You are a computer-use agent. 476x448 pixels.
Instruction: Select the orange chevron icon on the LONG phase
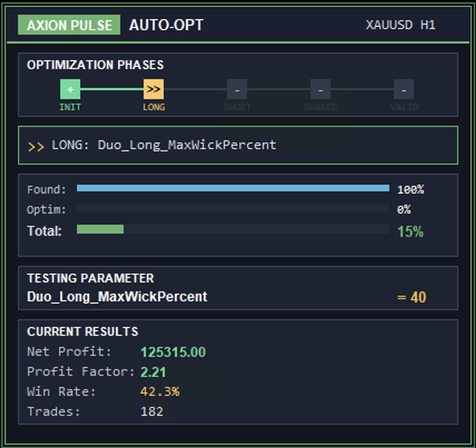154,89
